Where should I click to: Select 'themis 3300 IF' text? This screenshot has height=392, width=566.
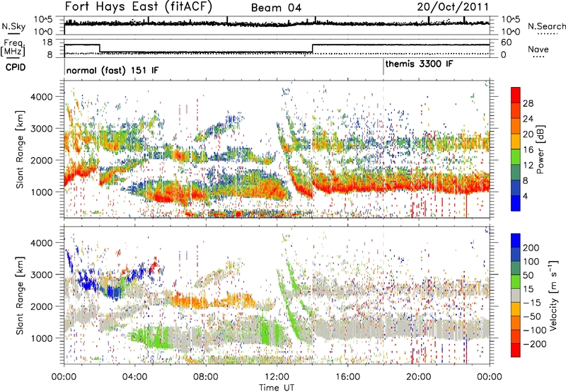419,64
